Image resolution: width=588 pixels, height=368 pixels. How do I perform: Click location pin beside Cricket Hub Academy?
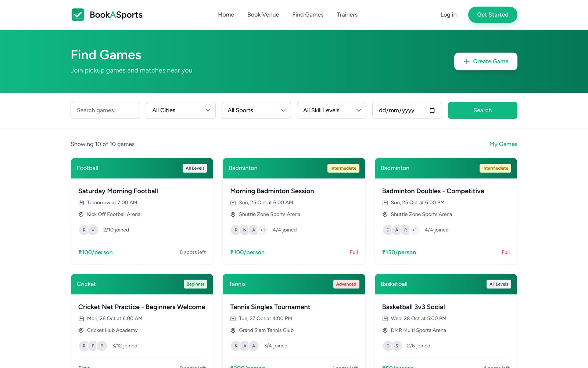(81, 330)
